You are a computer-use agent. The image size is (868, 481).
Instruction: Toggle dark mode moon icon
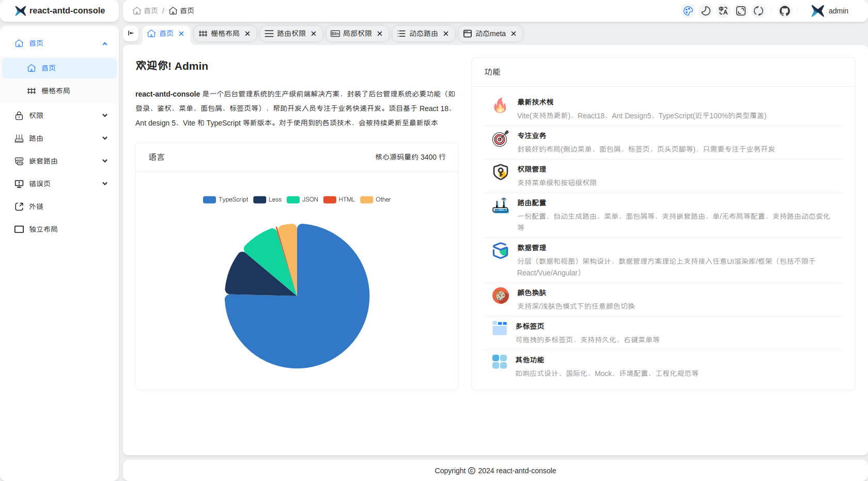pyautogui.click(x=706, y=11)
